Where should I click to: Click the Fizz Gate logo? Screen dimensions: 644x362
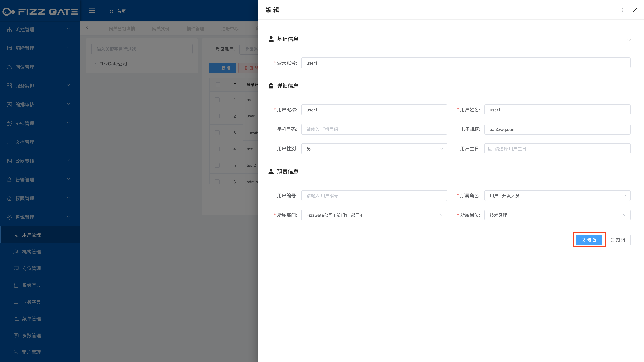coord(40,11)
